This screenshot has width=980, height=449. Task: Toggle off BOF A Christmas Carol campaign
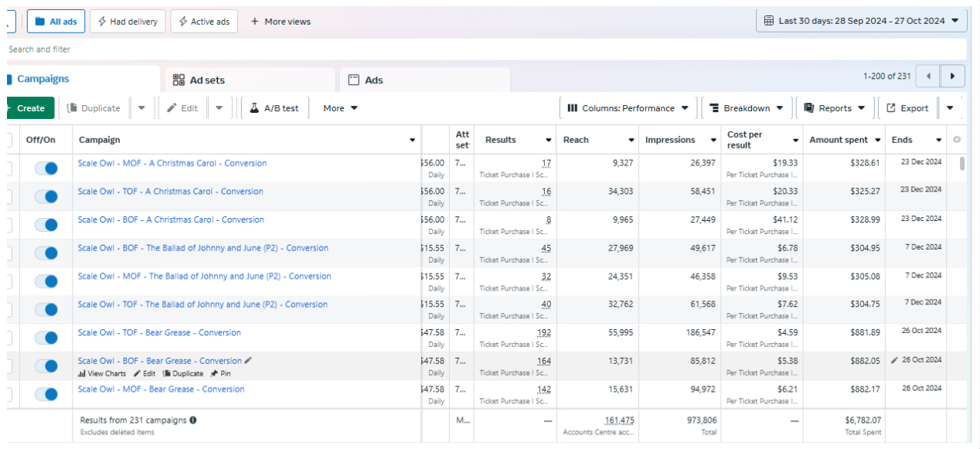coord(46,225)
